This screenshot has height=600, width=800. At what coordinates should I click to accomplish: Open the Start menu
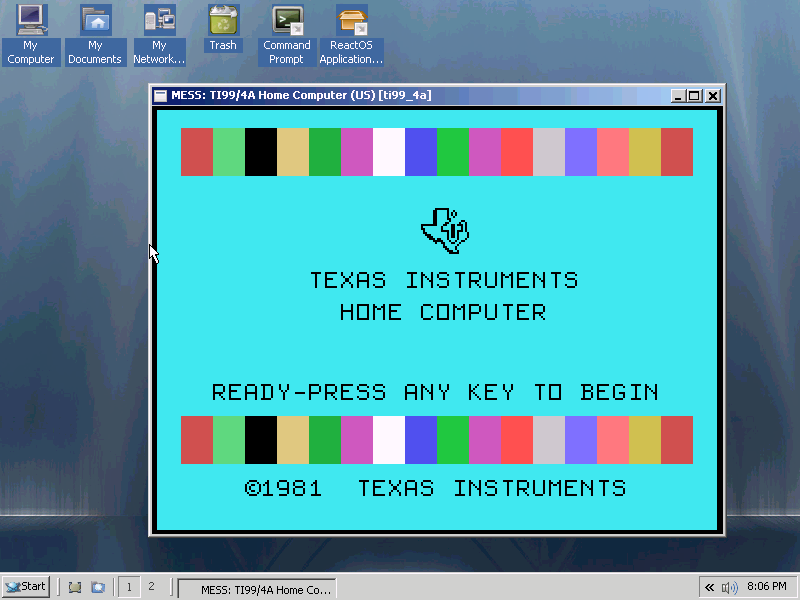pyautogui.click(x=26, y=587)
